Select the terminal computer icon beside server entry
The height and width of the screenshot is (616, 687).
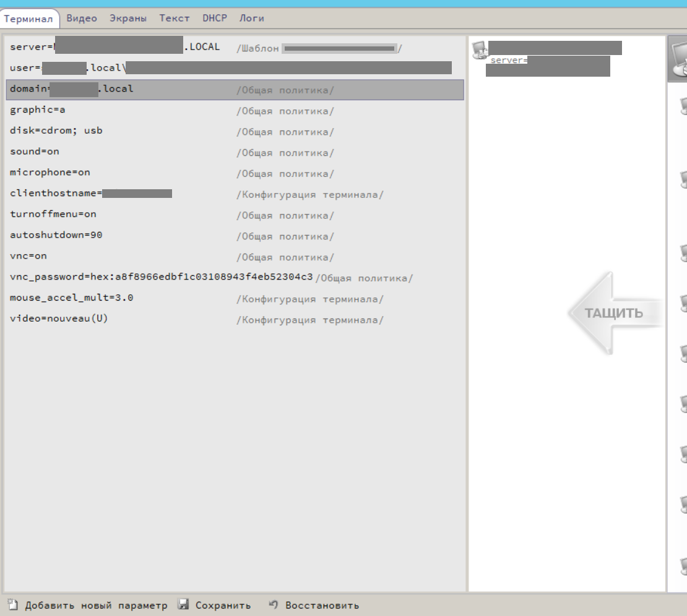click(x=480, y=51)
